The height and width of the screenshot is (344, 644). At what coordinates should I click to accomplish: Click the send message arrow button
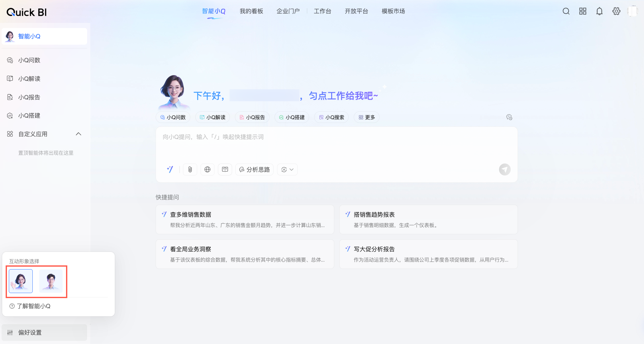[504, 169]
